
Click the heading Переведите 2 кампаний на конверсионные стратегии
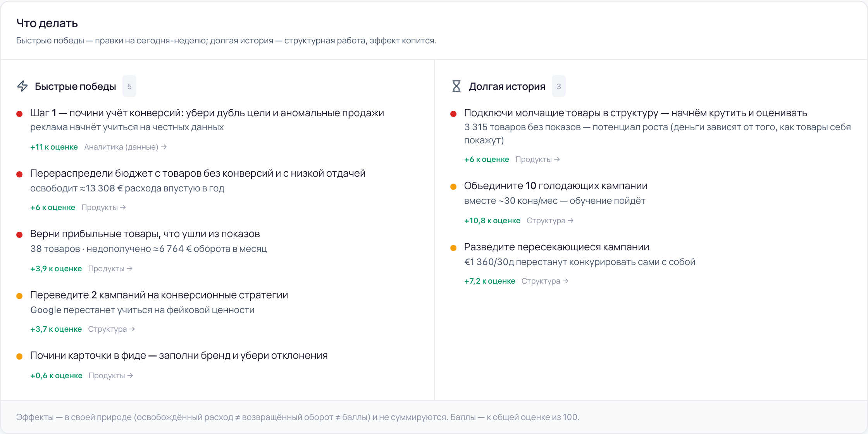tap(159, 295)
